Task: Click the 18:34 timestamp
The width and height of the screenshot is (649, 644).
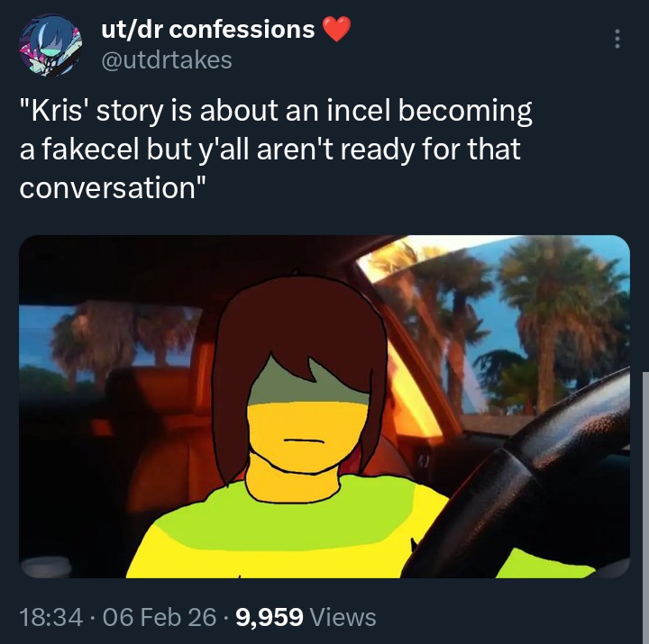Action: click(x=50, y=617)
